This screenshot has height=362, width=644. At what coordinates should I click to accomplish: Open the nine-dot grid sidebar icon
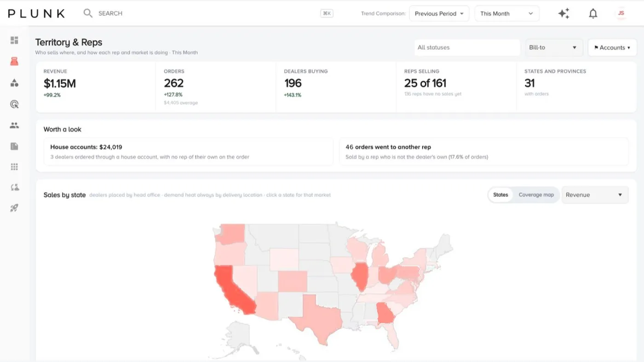point(14,167)
